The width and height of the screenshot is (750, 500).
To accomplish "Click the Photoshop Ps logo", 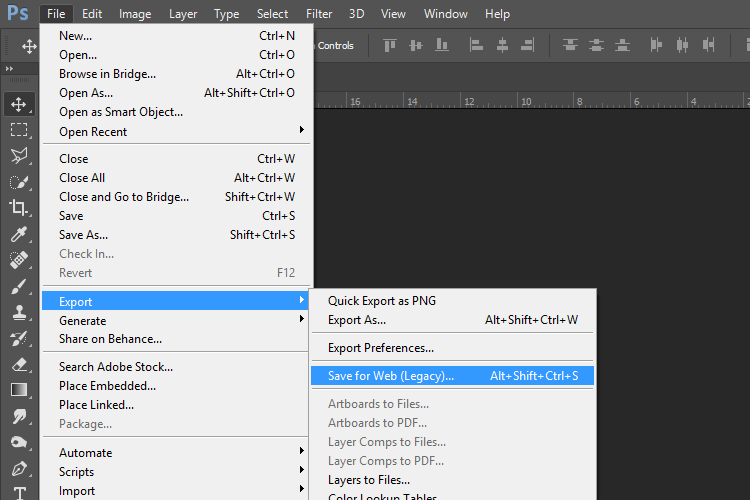I will tap(18, 13).
